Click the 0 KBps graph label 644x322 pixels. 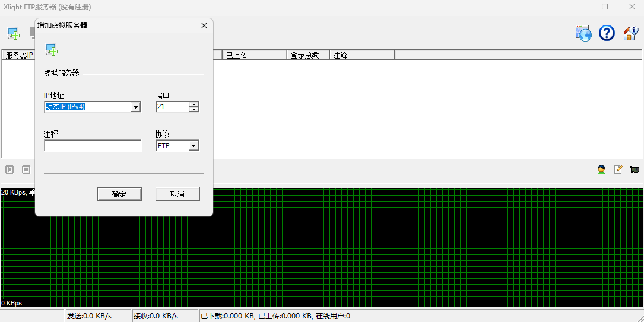pyautogui.click(x=11, y=303)
